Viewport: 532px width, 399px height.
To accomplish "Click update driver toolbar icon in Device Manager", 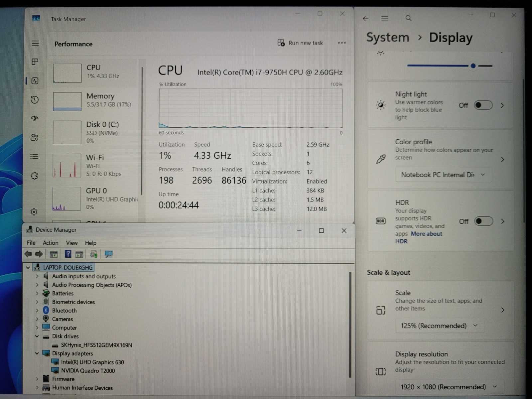I will tap(94, 254).
